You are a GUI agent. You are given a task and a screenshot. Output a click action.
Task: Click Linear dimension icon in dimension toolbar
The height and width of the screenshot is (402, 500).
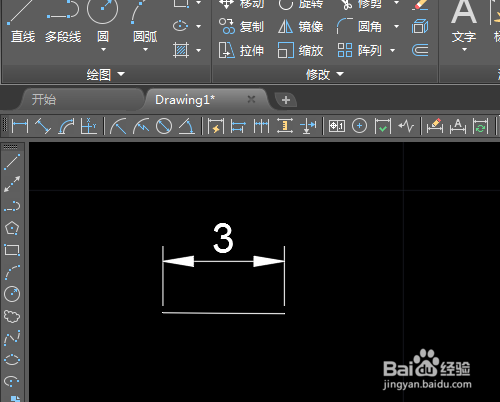[20, 127]
